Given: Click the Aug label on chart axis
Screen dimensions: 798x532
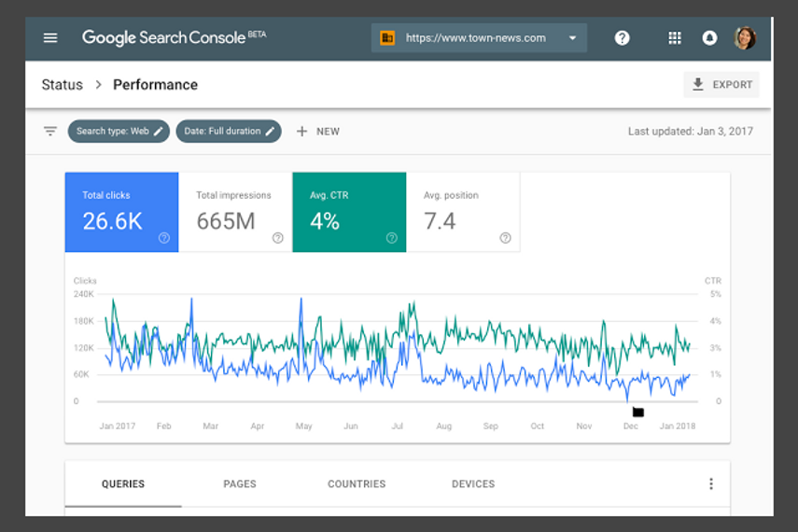Looking at the screenshot, I should [x=443, y=427].
